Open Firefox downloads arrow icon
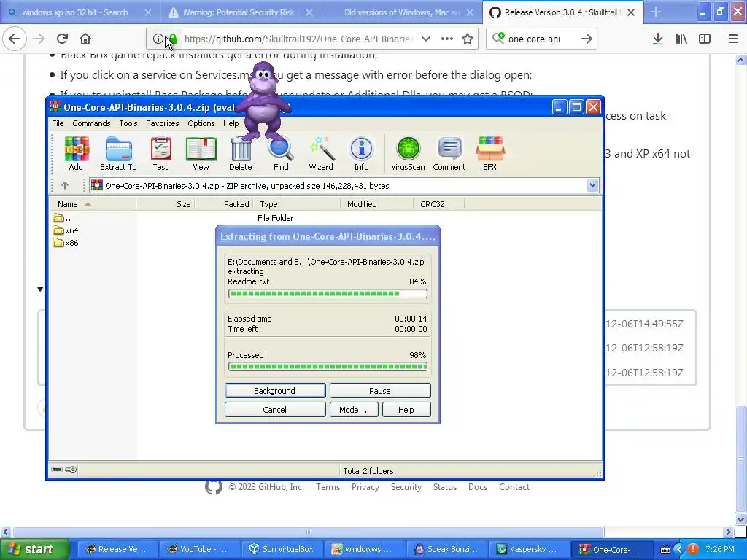This screenshot has width=747, height=560. point(657,39)
